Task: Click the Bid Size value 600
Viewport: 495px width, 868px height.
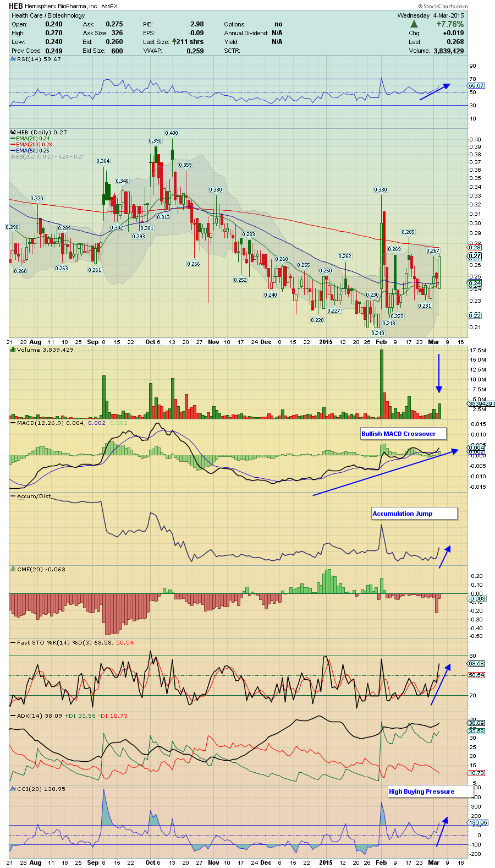Action: 117,51
